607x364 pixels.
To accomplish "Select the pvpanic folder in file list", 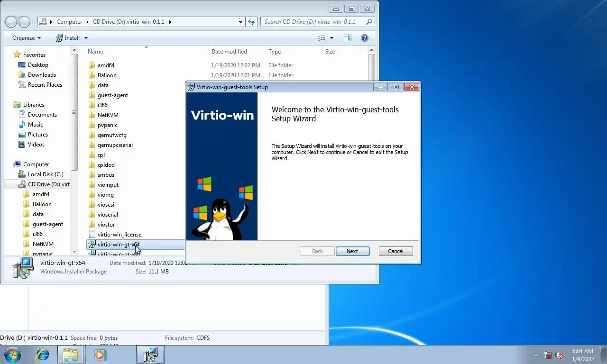I will tap(108, 125).
